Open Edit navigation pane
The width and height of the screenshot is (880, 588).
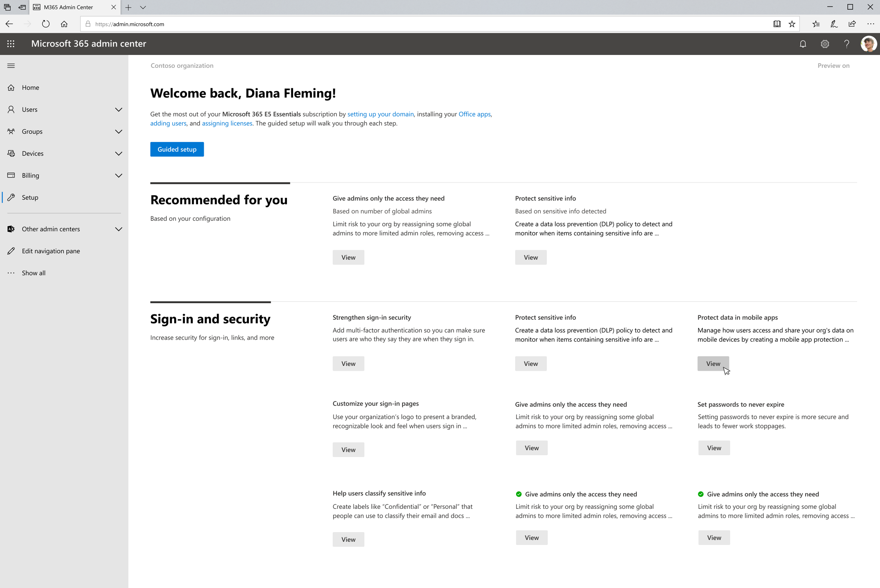point(51,251)
